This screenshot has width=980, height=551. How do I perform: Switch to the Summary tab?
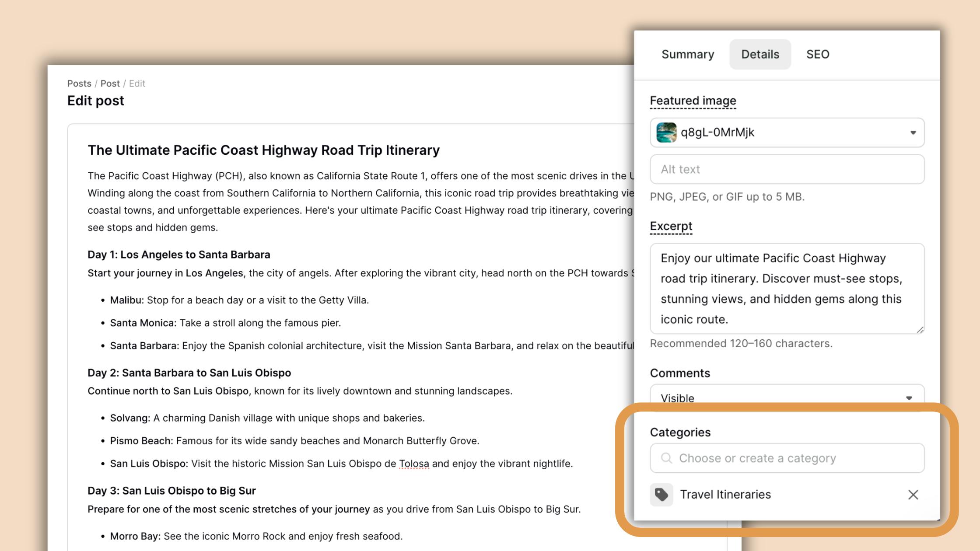pyautogui.click(x=687, y=54)
